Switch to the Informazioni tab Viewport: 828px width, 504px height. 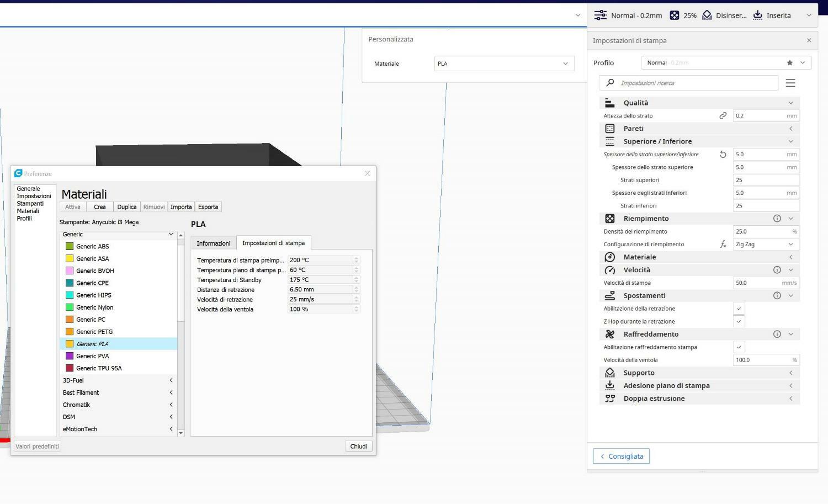coord(213,243)
